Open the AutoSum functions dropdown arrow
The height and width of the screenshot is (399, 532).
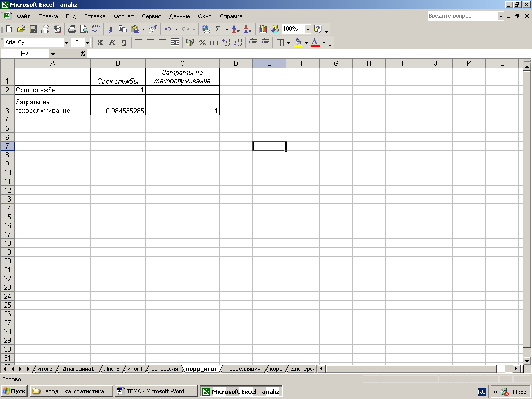pyautogui.click(x=227, y=29)
